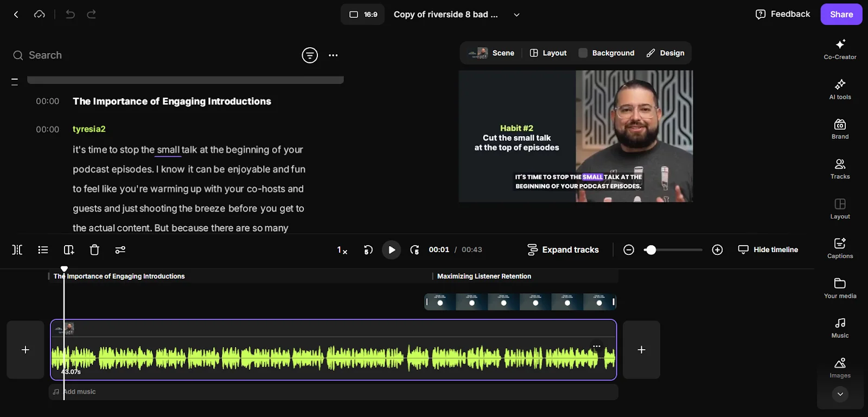Add a clip before the track
The image size is (868, 417).
click(25, 350)
